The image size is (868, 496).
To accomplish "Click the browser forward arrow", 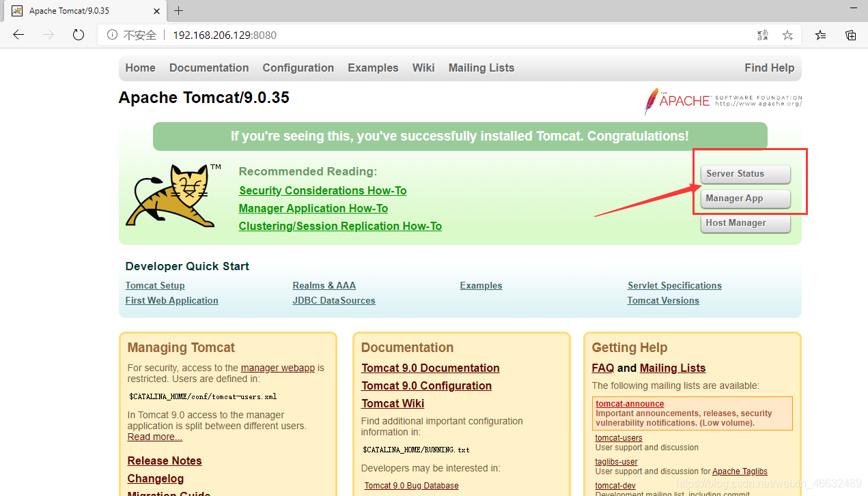I will (x=48, y=35).
